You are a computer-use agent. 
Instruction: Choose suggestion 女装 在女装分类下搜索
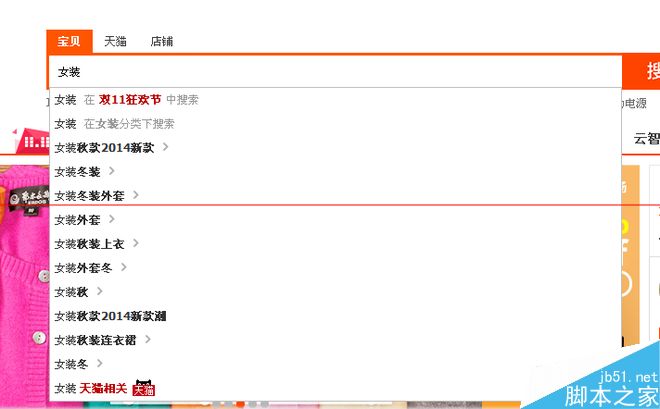point(335,124)
